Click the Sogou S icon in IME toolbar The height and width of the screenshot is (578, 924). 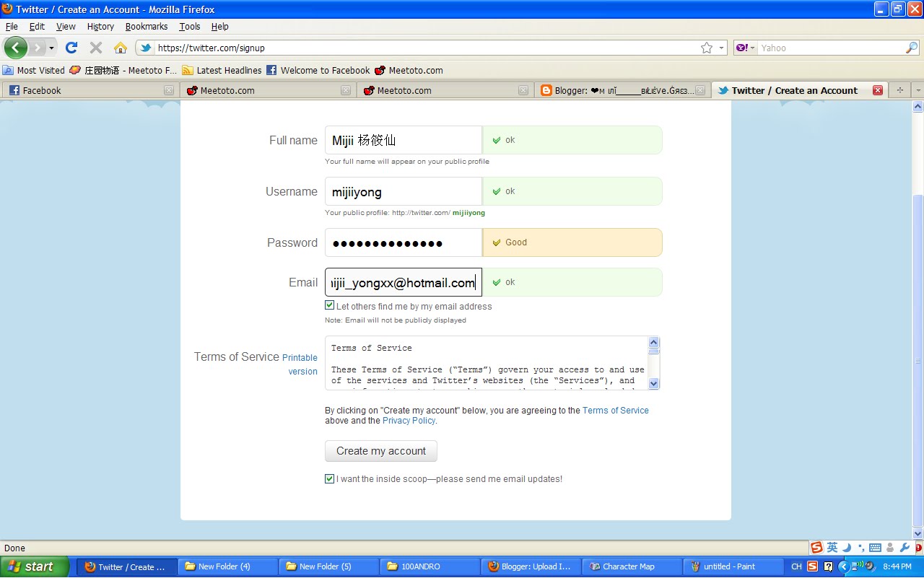(816, 548)
